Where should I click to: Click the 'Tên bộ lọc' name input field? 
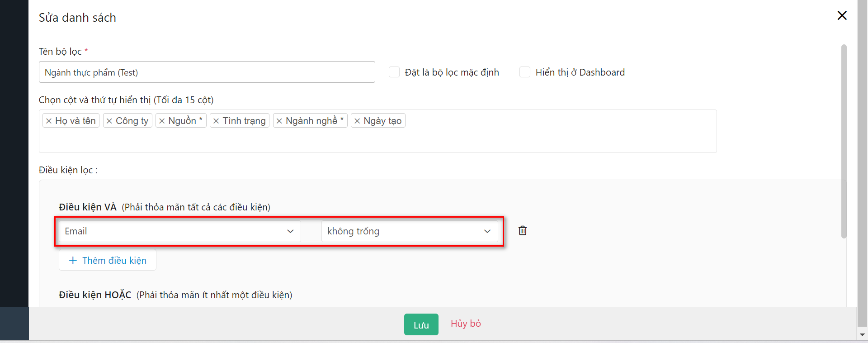[x=207, y=72]
